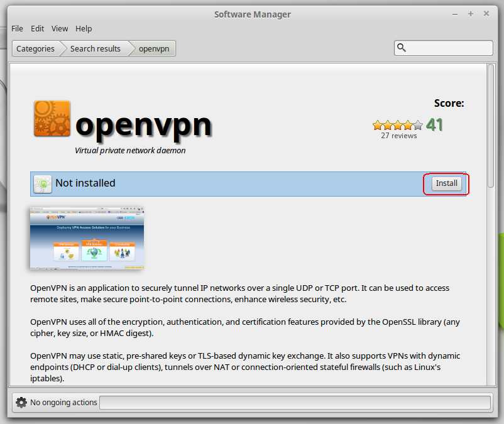Open the Edit menu
The width and height of the screenshot is (504, 424).
pyautogui.click(x=37, y=29)
